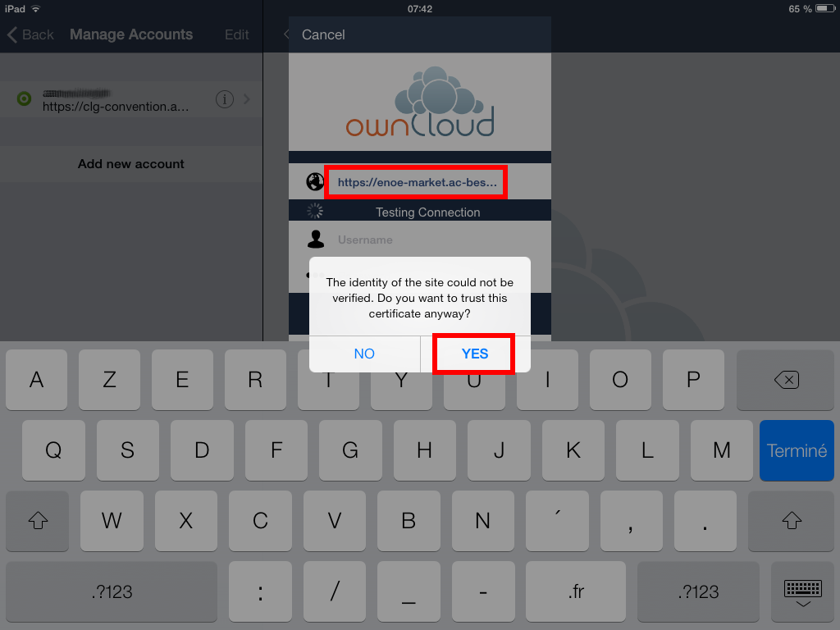Viewport: 840px width, 630px height.
Task: Open info icon for clg-convention account
Action: tap(225, 99)
